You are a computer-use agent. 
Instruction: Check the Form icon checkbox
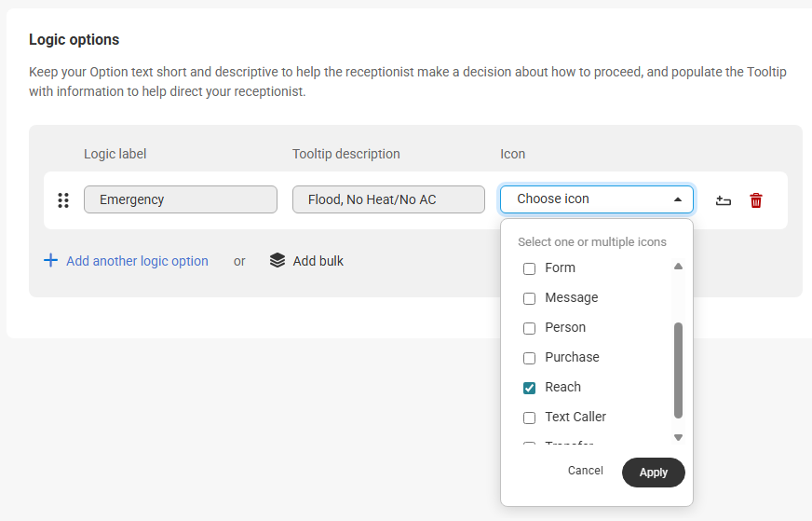tap(529, 268)
